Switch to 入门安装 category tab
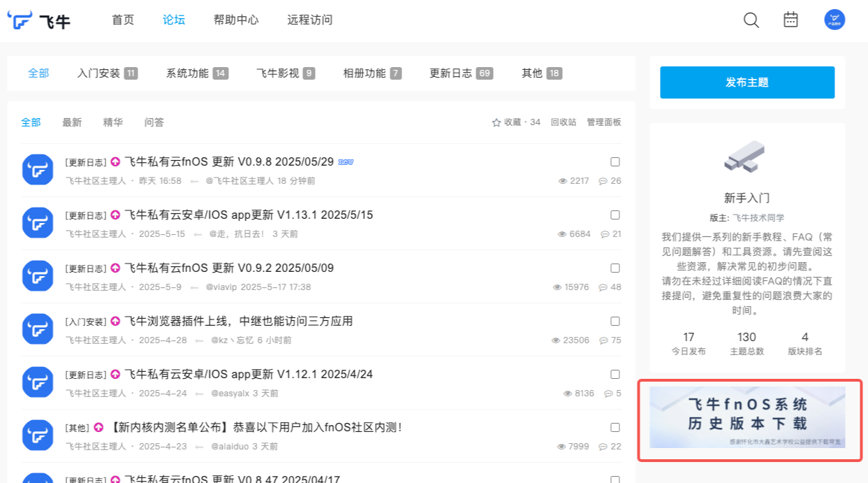 (x=108, y=73)
